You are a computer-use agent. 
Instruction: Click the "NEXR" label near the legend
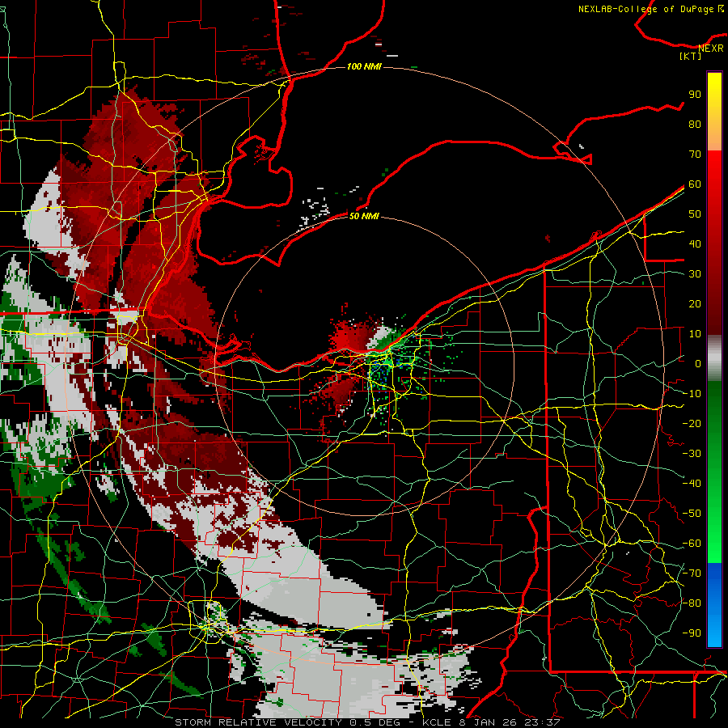pyautogui.click(x=711, y=49)
